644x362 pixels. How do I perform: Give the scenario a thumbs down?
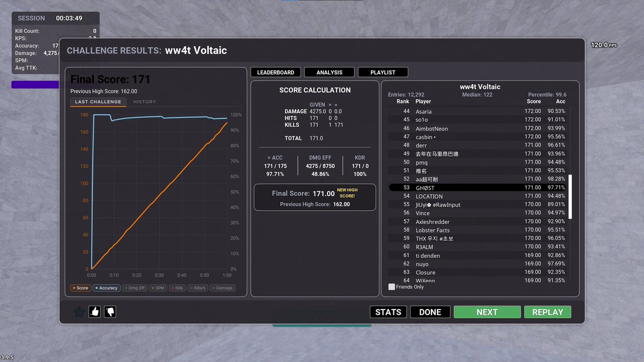pyautogui.click(x=109, y=312)
